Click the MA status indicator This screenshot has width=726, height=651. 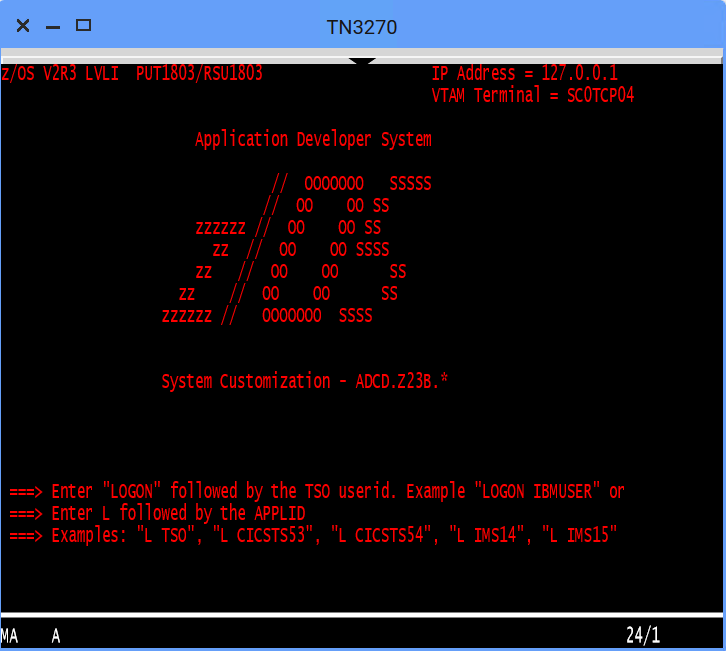(x=9, y=635)
